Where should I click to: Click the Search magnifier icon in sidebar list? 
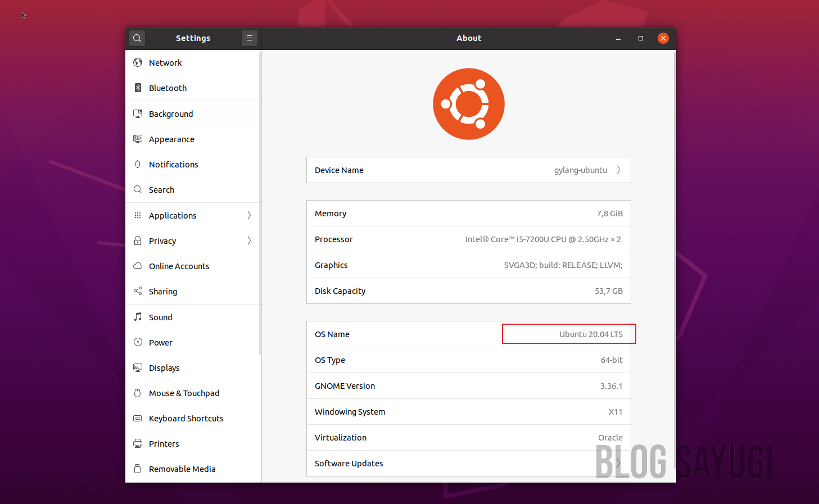point(138,189)
